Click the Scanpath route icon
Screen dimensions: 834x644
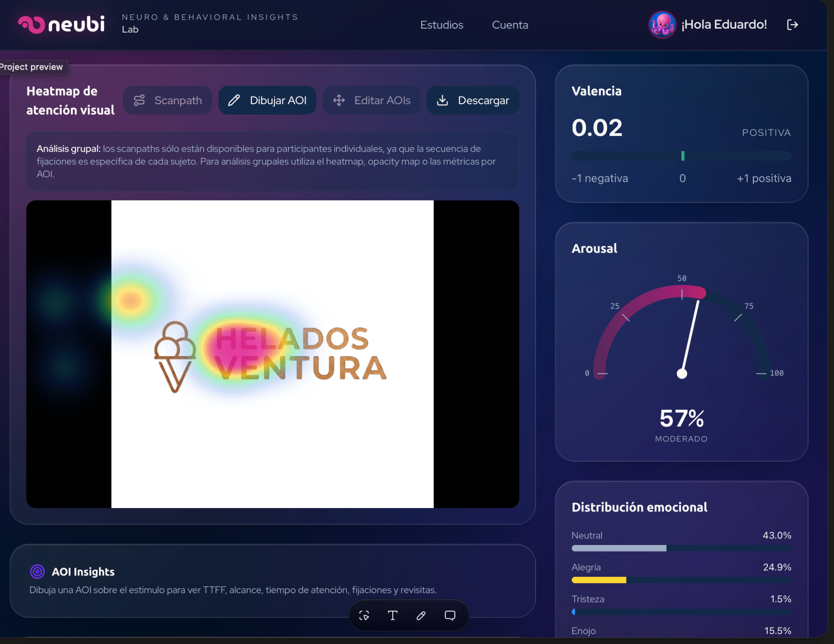coord(139,100)
